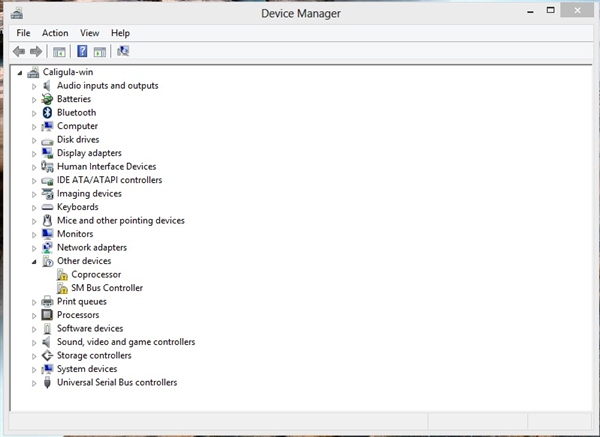
Task: Select the Caligula-win label
Action: (68, 72)
